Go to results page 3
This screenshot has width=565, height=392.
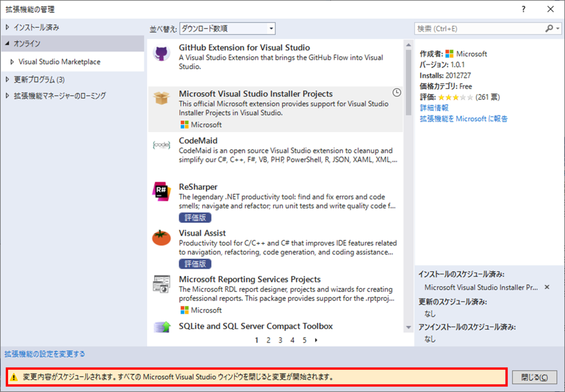pyautogui.click(x=280, y=340)
